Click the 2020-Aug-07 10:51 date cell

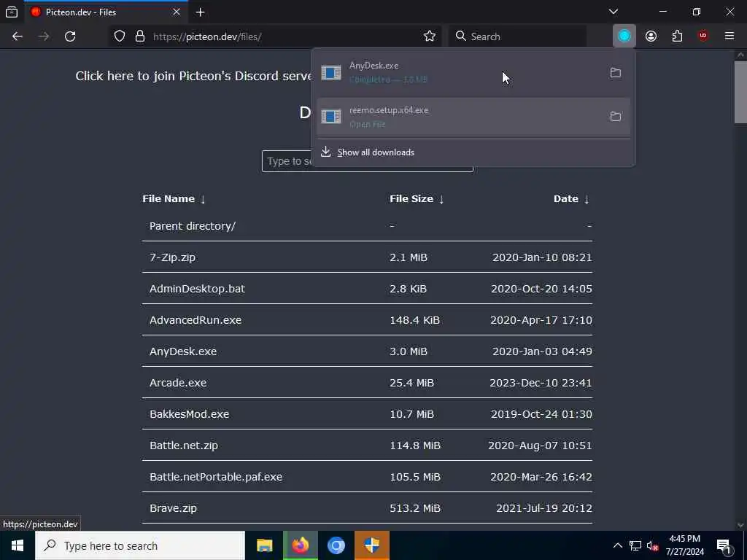pyautogui.click(x=541, y=446)
